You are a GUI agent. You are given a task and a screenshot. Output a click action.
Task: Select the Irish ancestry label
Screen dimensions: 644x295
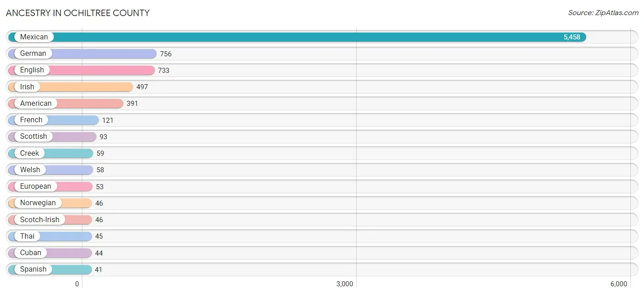(x=27, y=87)
